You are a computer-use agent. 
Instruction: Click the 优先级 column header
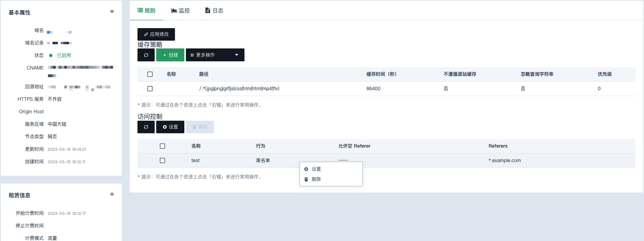(x=605, y=74)
